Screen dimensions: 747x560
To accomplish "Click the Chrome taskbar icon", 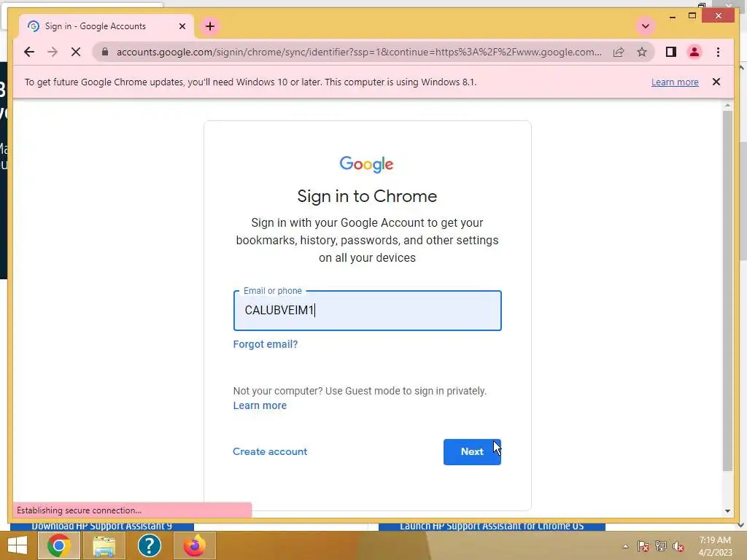I will click(x=58, y=545).
